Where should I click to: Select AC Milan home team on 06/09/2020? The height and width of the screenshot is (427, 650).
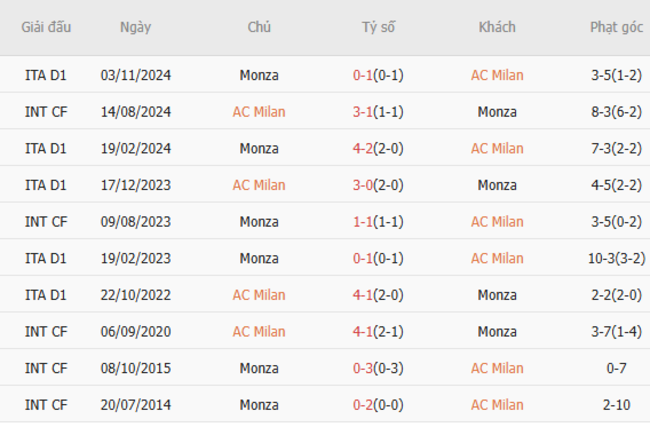[x=259, y=332]
